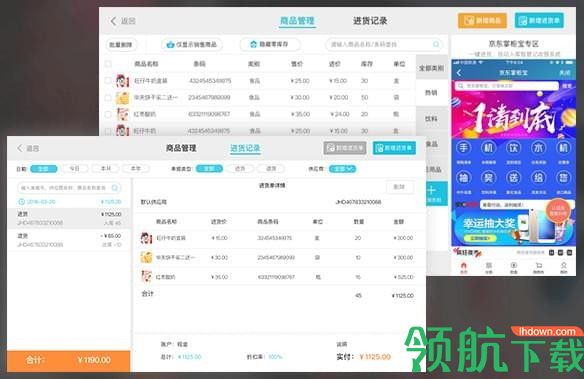The width and height of the screenshot is (584, 379).
Task: Click the teal 新增进货单 button in the back window
Action: tap(539, 20)
